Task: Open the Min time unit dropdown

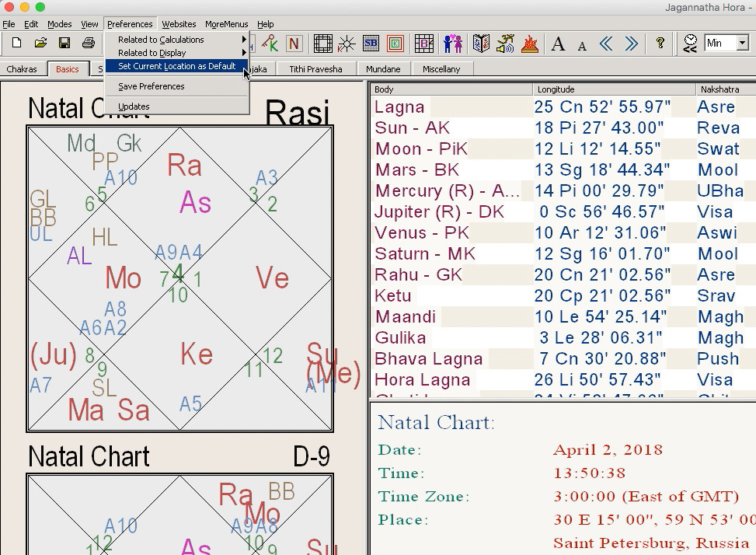Action: 743,44
